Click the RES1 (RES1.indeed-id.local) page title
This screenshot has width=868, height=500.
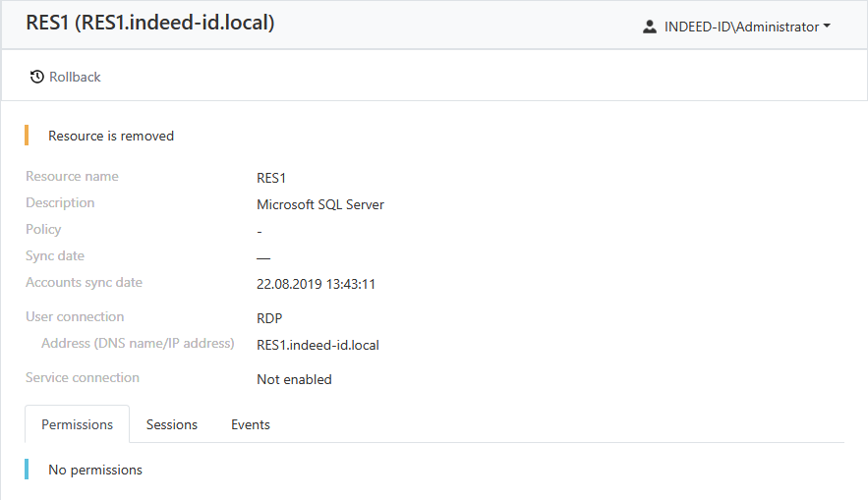click(x=149, y=23)
